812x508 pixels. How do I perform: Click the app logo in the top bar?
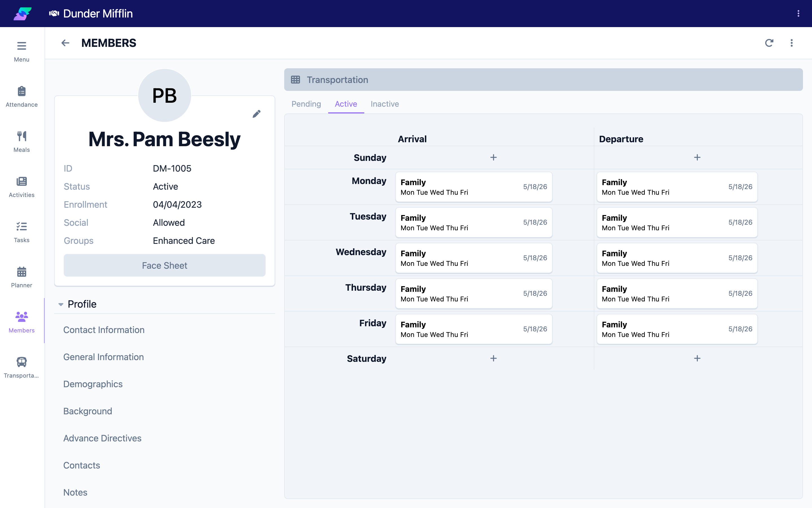coord(22,14)
